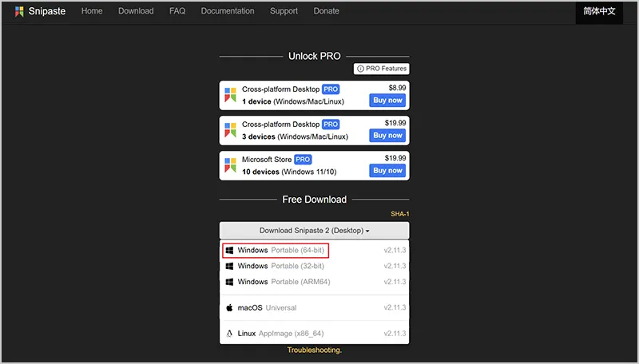Switch language to 简体中文
The width and height of the screenshot is (639, 364).
pyautogui.click(x=599, y=11)
